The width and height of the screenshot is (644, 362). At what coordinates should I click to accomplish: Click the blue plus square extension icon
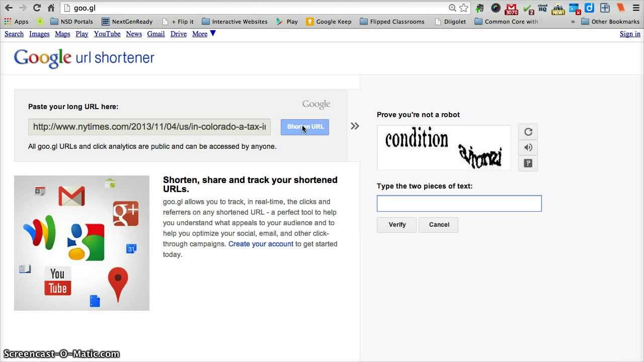click(x=605, y=8)
